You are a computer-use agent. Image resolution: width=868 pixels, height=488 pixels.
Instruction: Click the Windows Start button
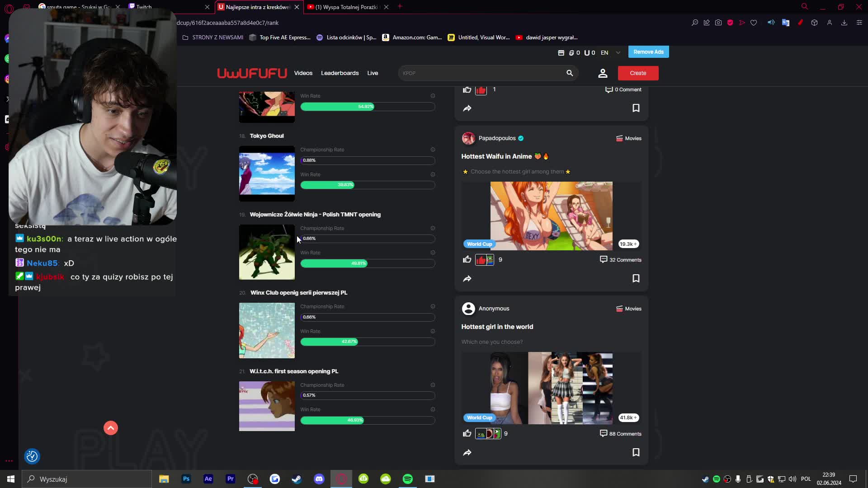coord(11,479)
